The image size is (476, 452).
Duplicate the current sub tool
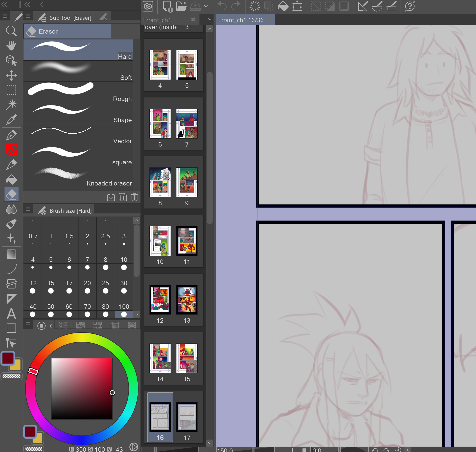coord(123,197)
